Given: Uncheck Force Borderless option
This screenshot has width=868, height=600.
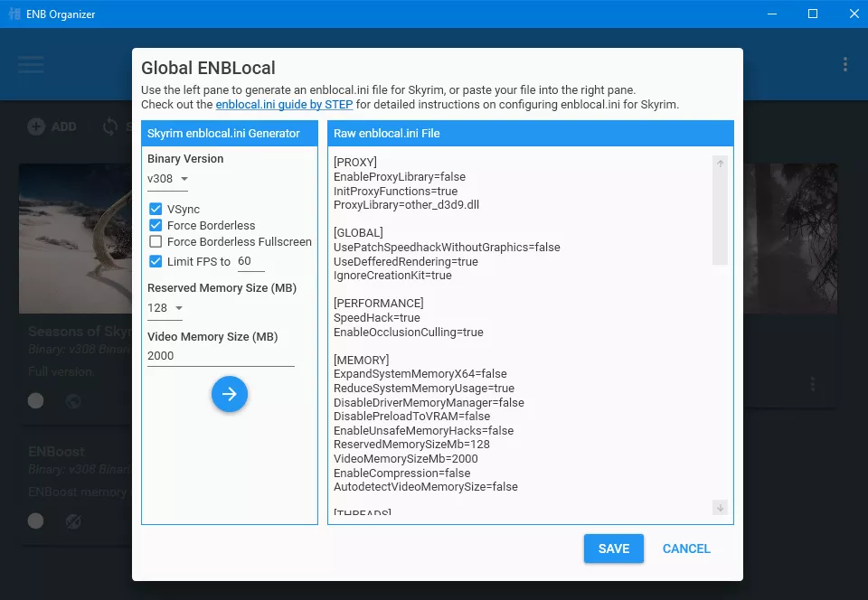Looking at the screenshot, I should pos(156,225).
